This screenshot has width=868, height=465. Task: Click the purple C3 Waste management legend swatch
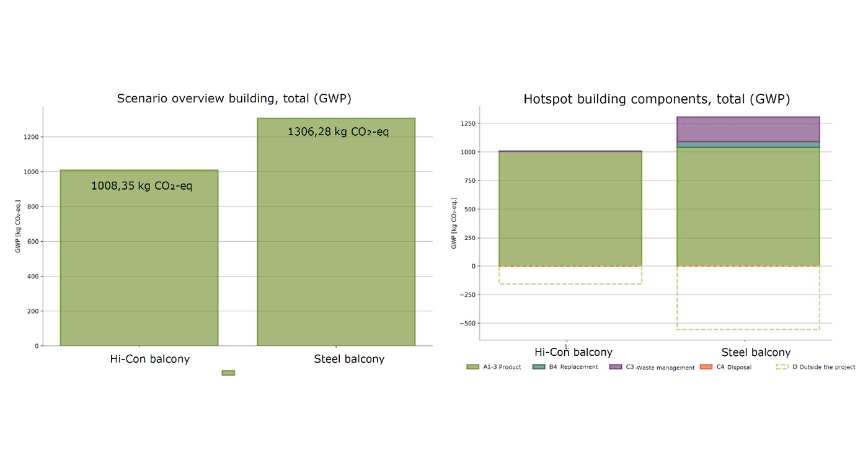click(615, 367)
